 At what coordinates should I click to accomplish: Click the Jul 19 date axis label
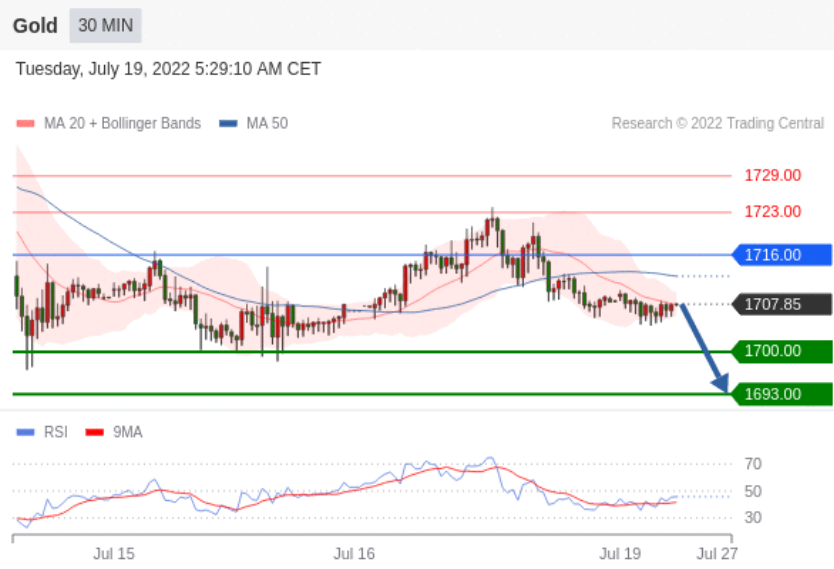620,554
